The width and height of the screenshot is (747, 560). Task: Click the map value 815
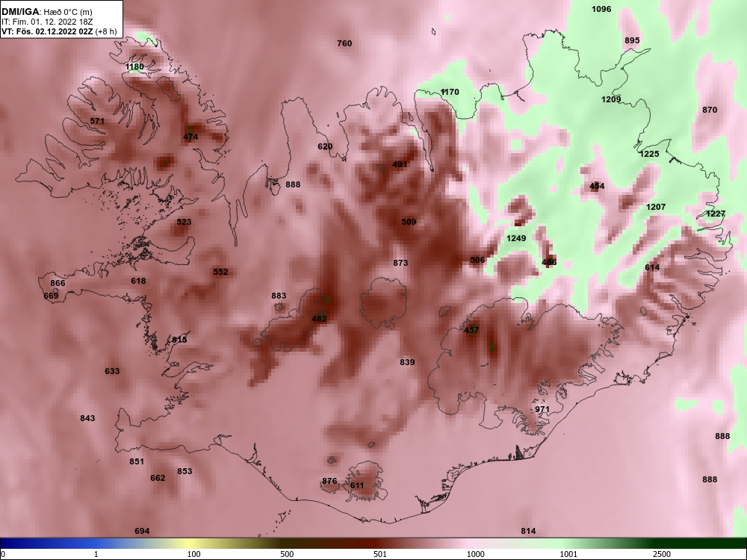pyautogui.click(x=179, y=340)
